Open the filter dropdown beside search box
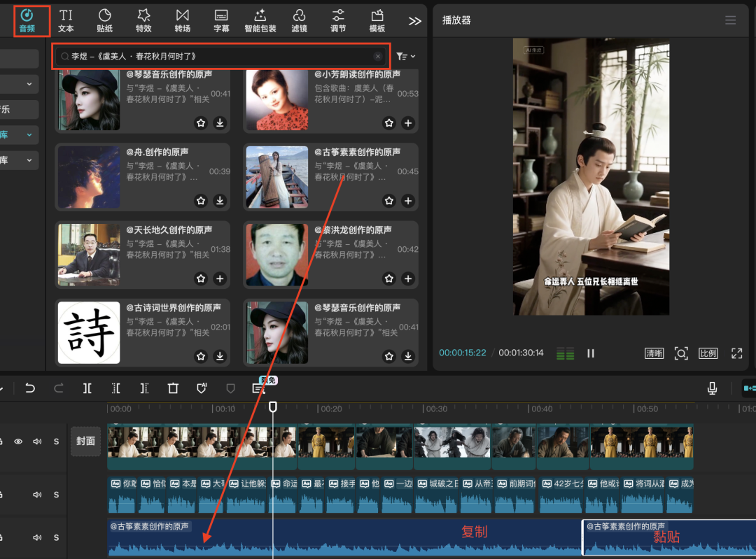 pyautogui.click(x=405, y=56)
